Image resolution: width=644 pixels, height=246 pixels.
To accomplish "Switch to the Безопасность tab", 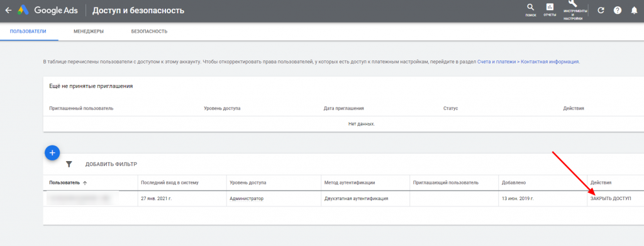I will (x=149, y=31).
